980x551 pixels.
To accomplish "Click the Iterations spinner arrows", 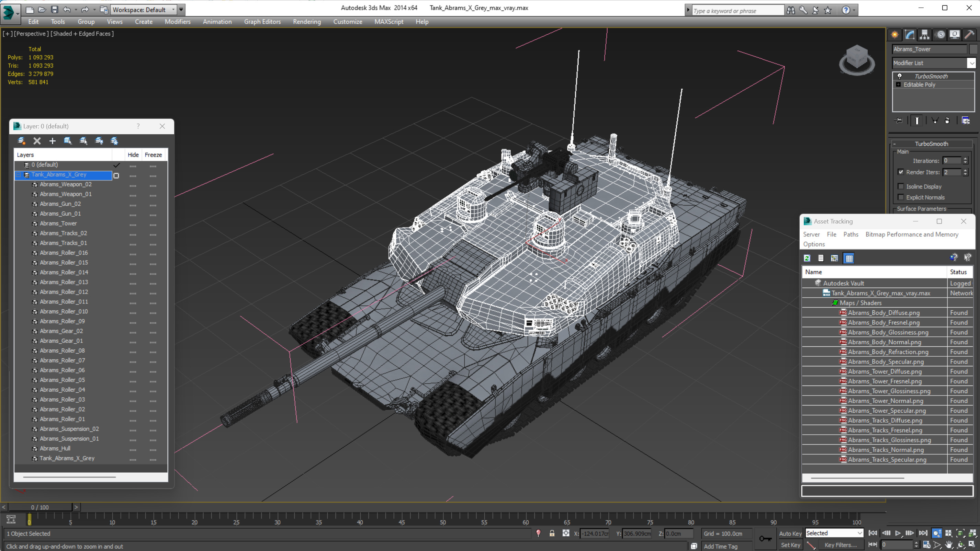I will tap(965, 160).
